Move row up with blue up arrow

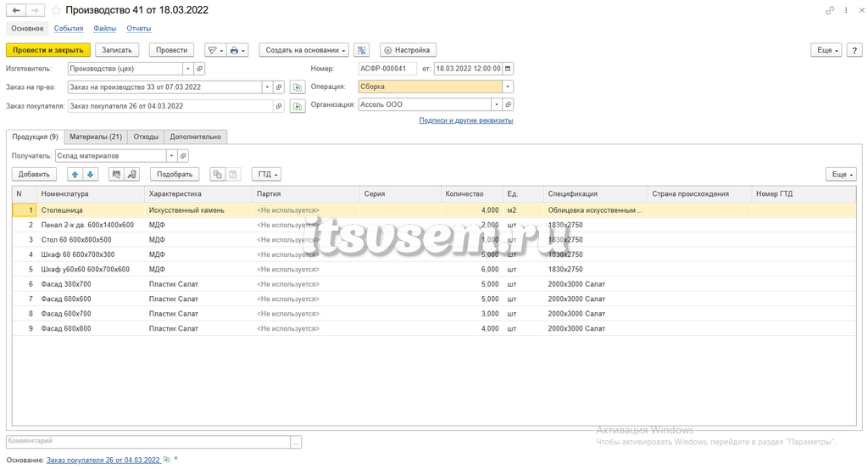coord(75,175)
